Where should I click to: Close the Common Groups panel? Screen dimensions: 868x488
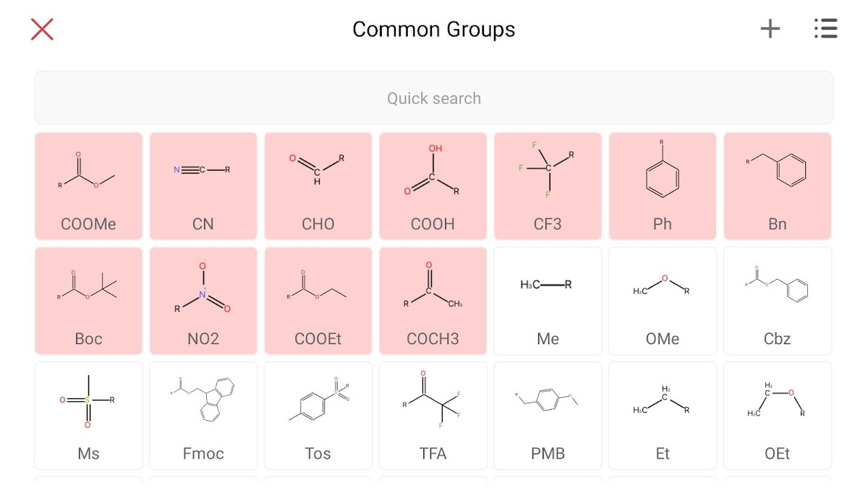[x=42, y=29]
